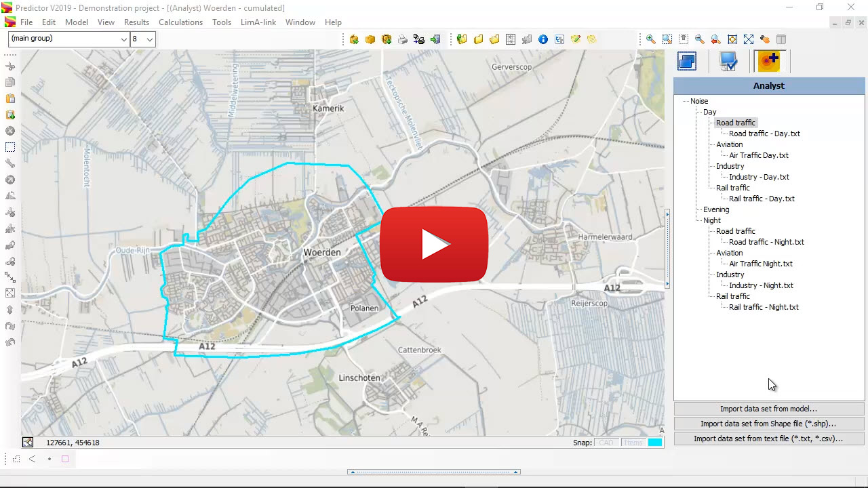Click the zoom to full extent icon

(x=749, y=39)
